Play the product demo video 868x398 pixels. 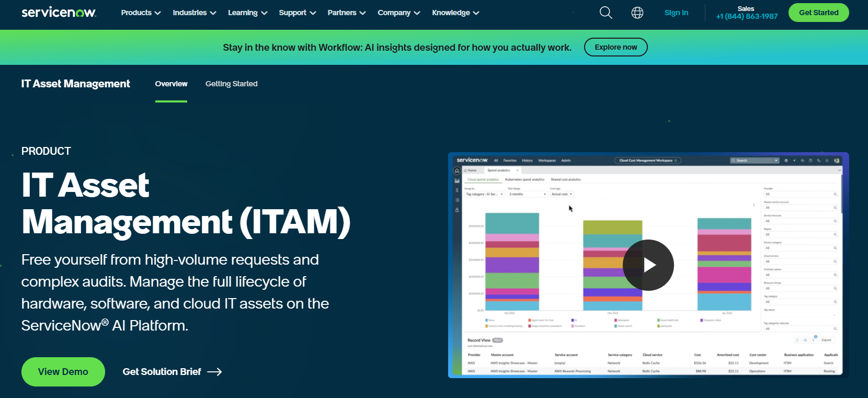pyautogui.click(x=648, y=265)
